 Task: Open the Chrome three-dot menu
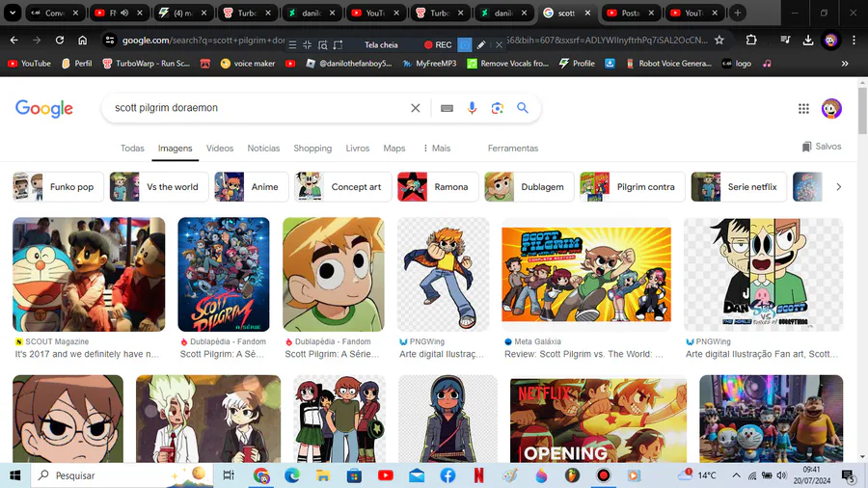(x=854, y=40)
